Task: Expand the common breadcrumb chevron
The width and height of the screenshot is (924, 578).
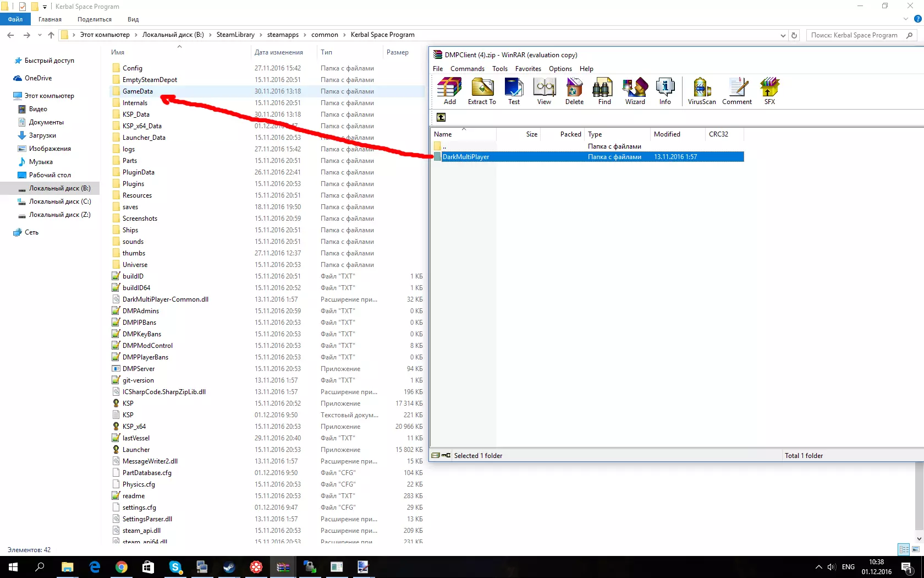Action: point(345,35)
